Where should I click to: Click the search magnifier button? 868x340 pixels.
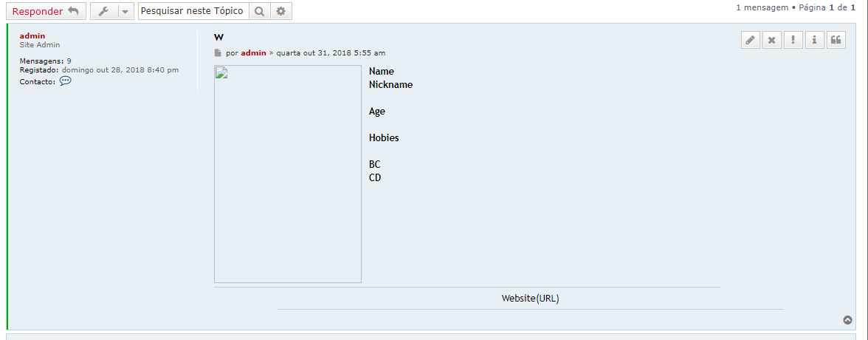[x=259, y=11]
